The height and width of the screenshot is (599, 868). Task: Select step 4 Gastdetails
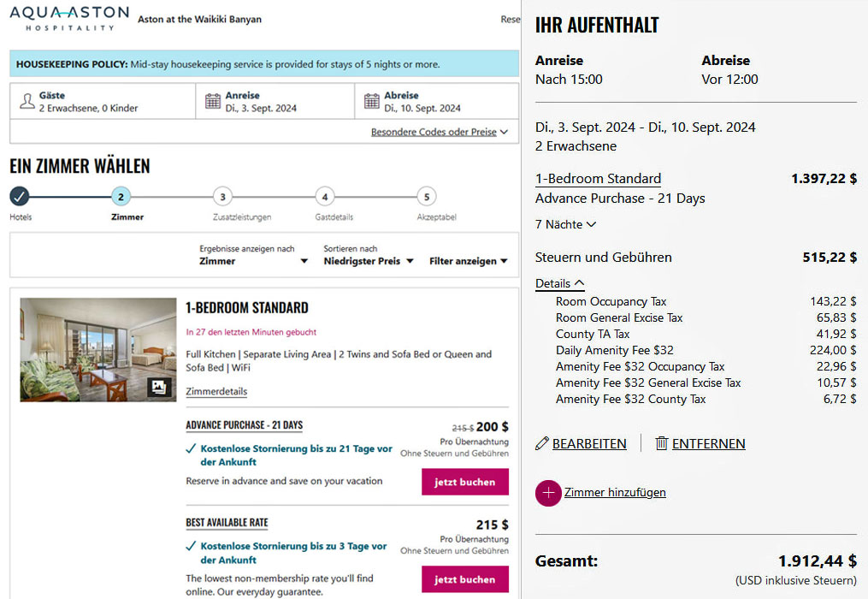coord(324,197)
